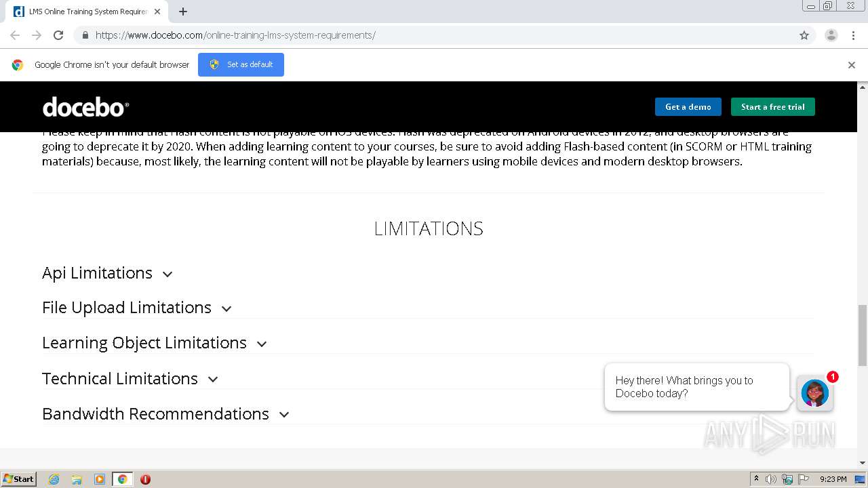The width and height of the screenshot is (868, 488).
Task: Click the page vertical scrollbar thumb
Action: coord(863,335)
